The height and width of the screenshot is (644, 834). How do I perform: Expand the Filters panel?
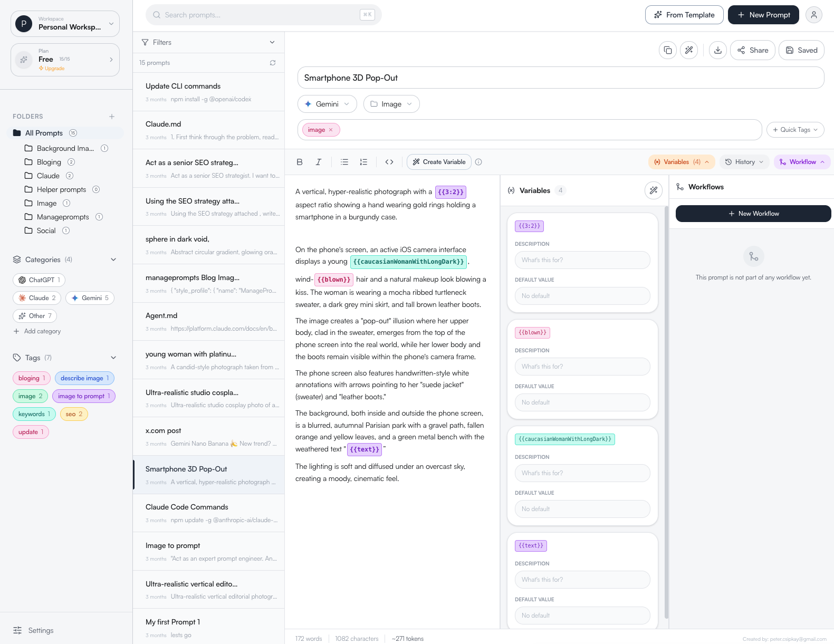[208, 42]
